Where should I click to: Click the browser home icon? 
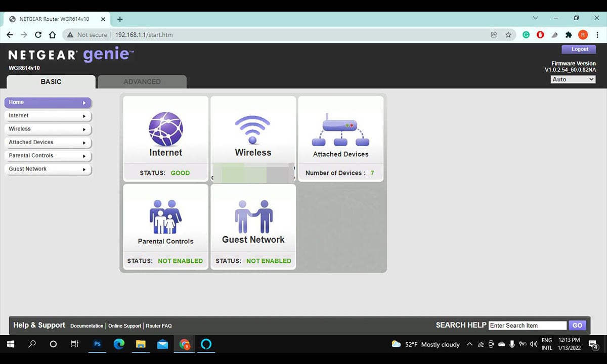coord(52,35)
